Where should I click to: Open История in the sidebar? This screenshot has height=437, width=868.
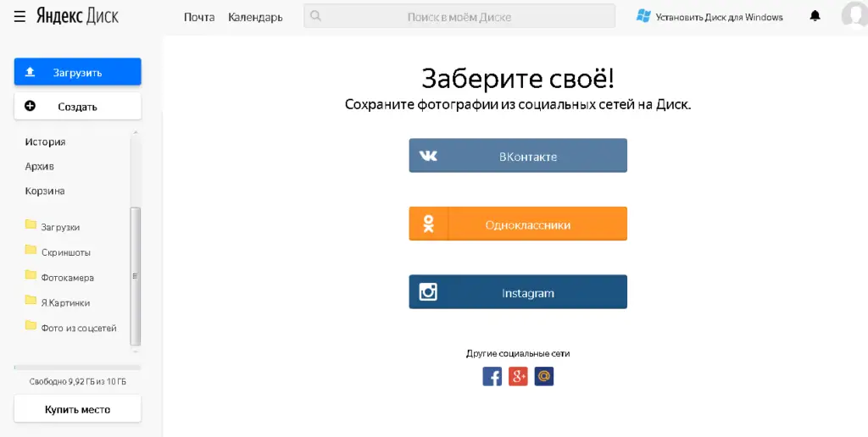46,142
